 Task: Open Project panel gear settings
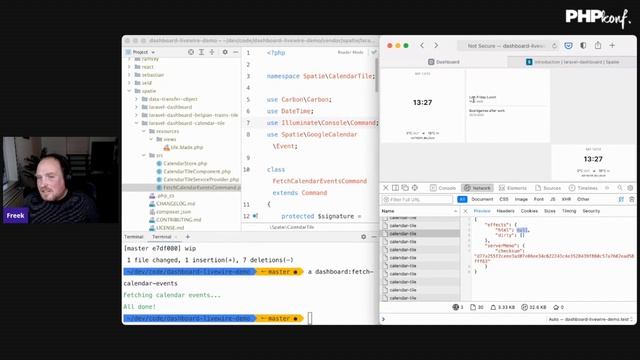(x=225, y=52)
